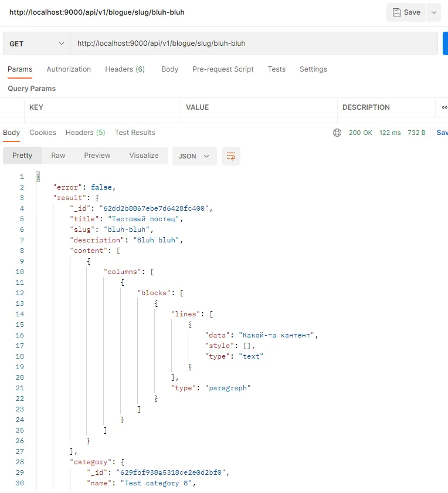Toggle the wrap lines icon
The width and height of the screenshot is (448, 493).
231,156
